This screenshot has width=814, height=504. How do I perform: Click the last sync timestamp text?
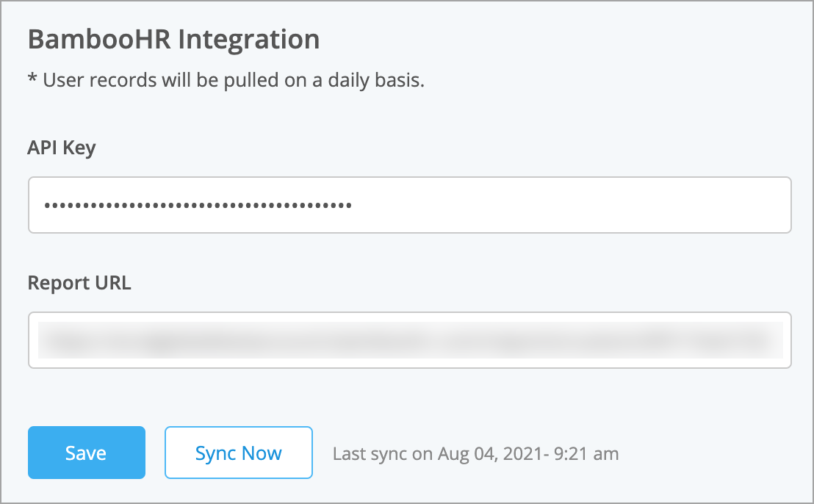tap(475, 453)
